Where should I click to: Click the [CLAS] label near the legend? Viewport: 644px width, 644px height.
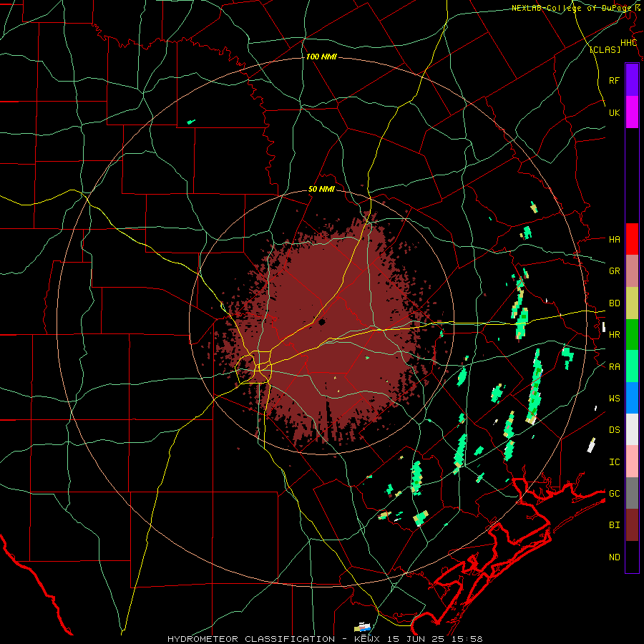[x=605, y=49]
